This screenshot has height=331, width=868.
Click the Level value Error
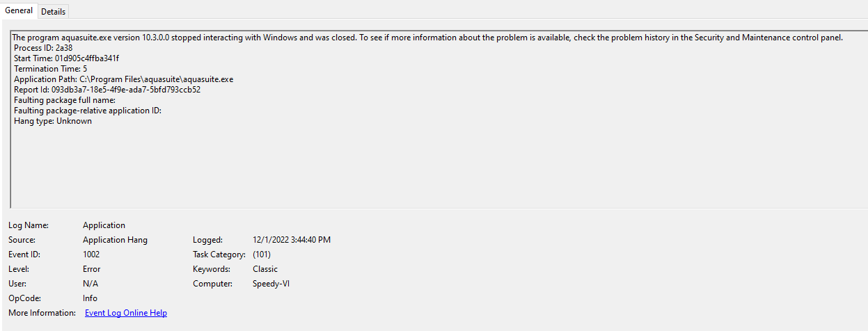(x=91, y=269)
